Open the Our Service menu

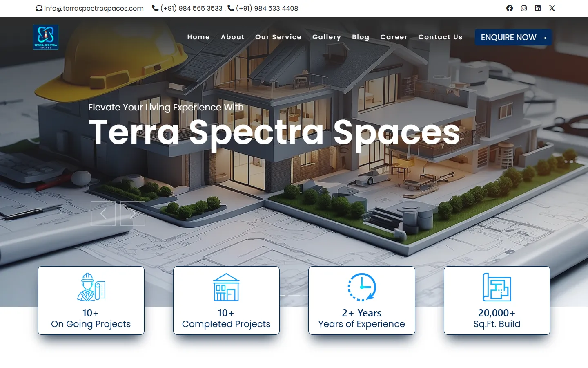pyautogui.click(x=278, y=37)
